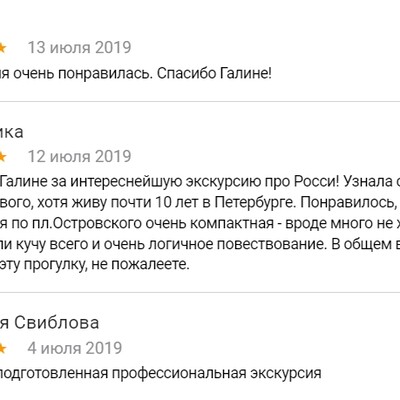This screenshot has width=400, height=400.
Task: Click the text "Спасибо Галине!"
Action: pyautogui.click(x=214, y=74)
